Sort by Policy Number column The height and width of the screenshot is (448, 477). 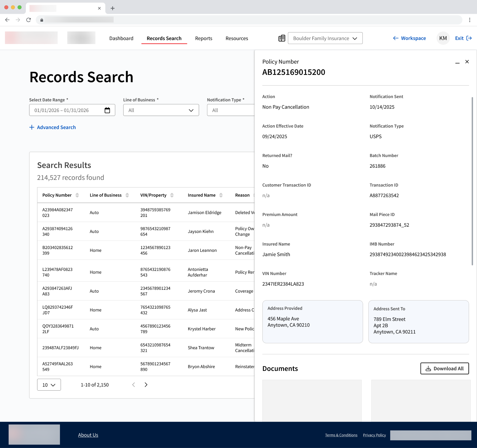tap(77, 195)
